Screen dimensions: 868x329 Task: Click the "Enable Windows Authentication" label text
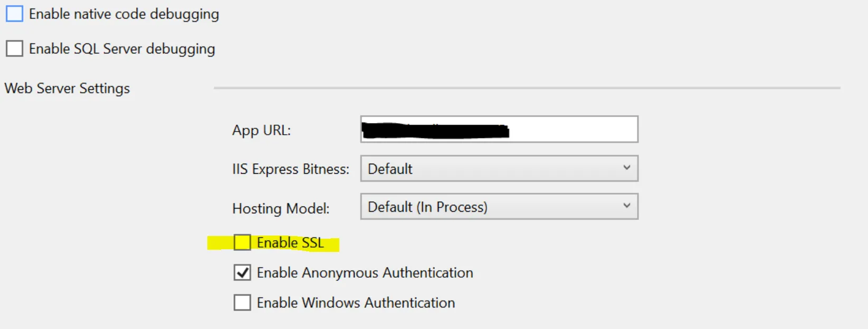point(356,303)
